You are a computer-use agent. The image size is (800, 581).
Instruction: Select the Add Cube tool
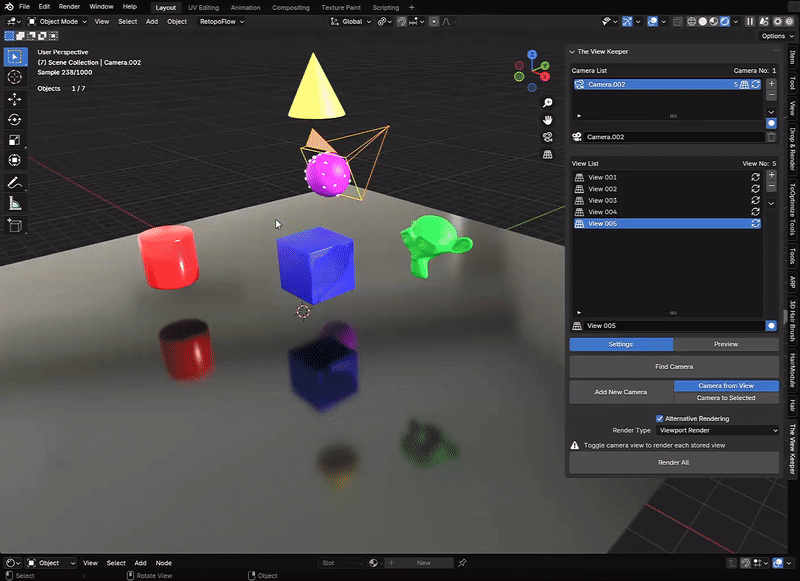point(15,225)
